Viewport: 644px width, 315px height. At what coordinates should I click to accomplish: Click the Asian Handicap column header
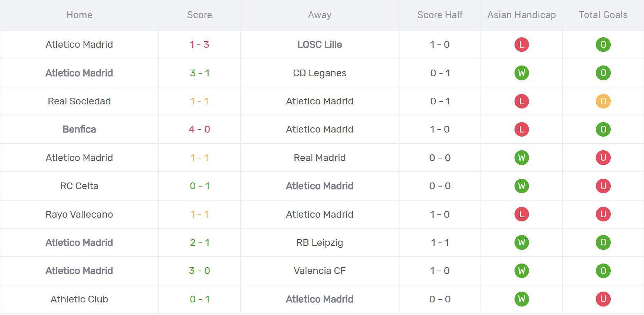coord(521,15)
